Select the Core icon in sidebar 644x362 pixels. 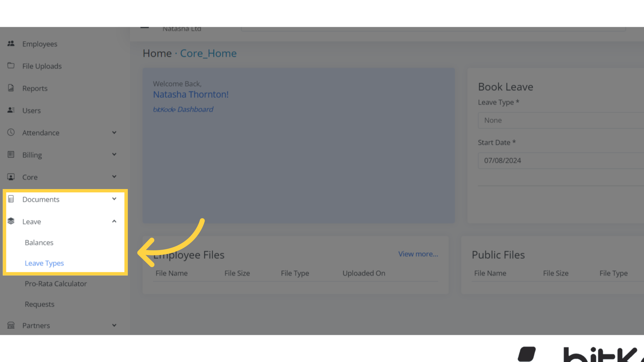11,177
